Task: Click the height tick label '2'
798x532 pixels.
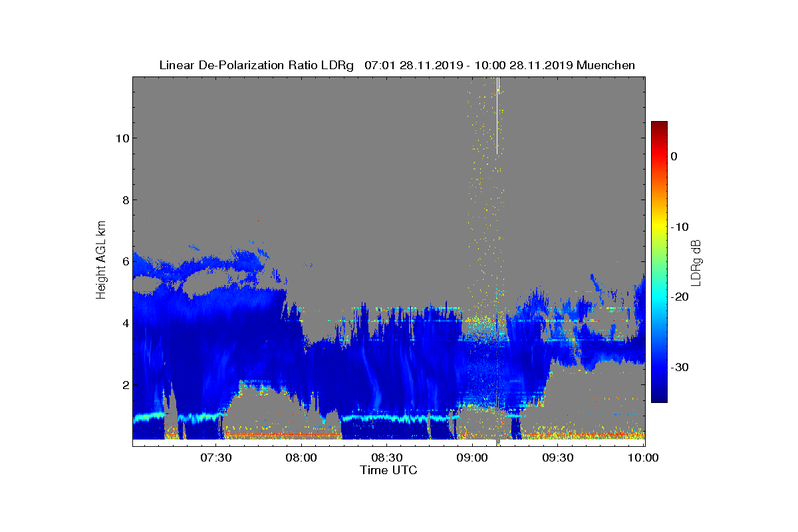Action: point(124,385)
